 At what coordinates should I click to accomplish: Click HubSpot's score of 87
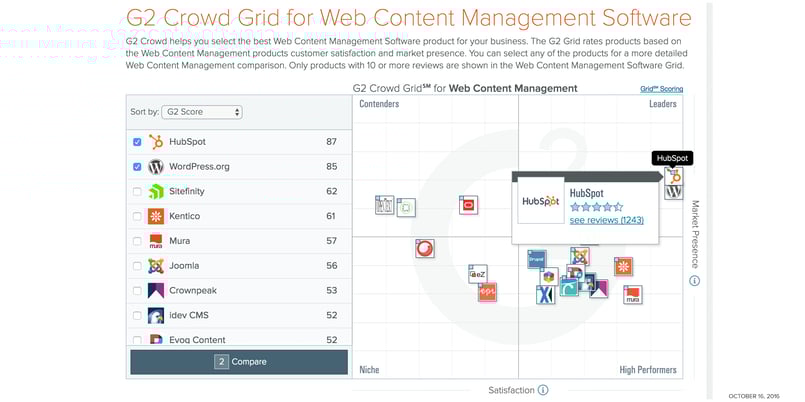coord(331,142)
